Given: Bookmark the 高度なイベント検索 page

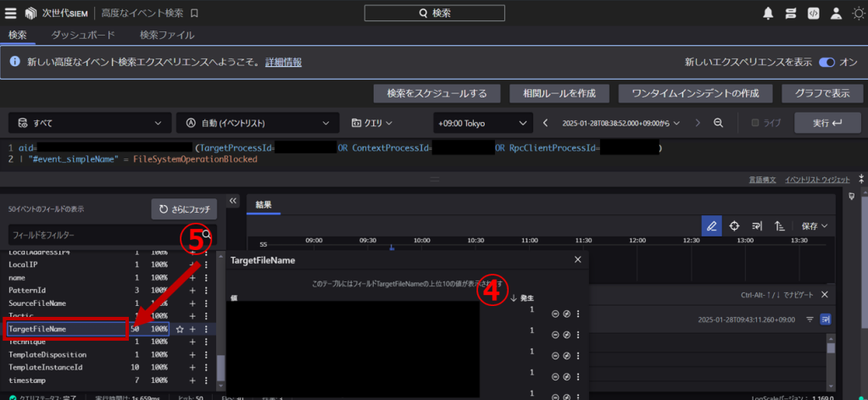Looking at the screenshot, I should tap(194, 14).
